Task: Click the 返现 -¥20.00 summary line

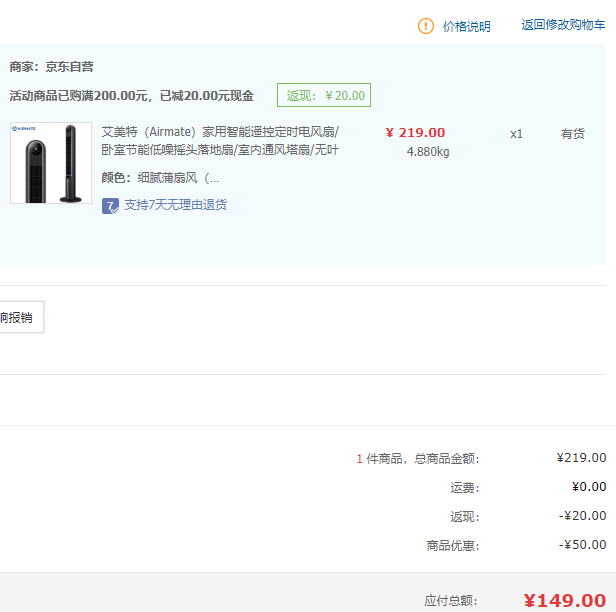Action: pyautogui.click(x=528, y=516)
